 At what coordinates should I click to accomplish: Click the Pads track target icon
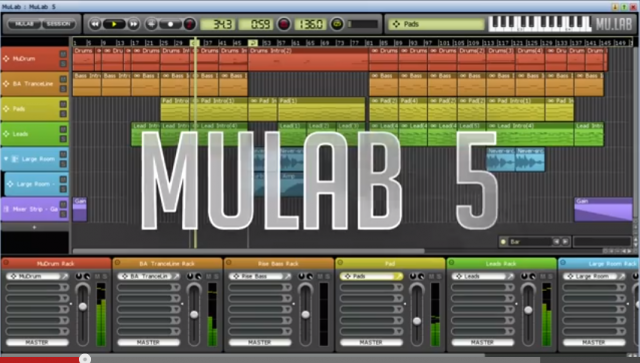pos(6,109)
